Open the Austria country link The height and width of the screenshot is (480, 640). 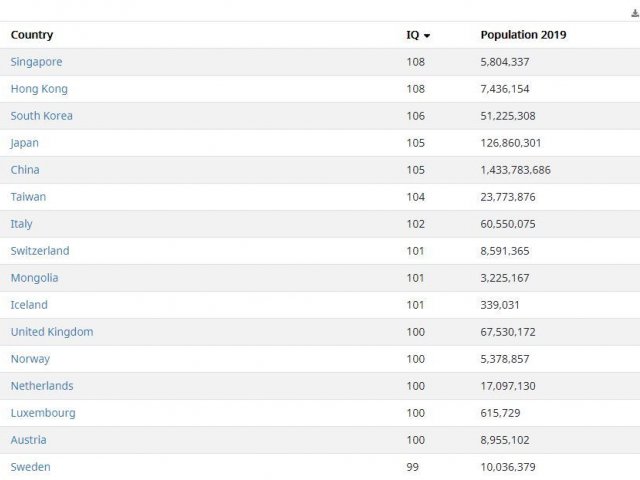pos(29,440)
